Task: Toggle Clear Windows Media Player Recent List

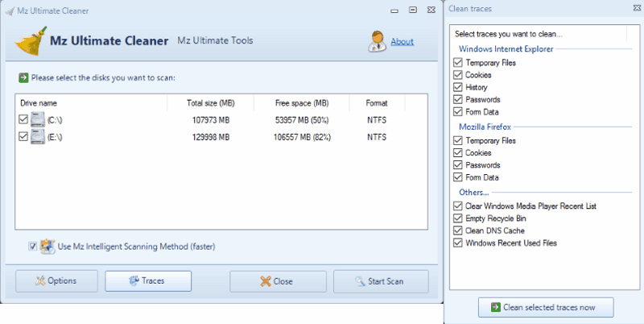Action: coord(457,206)
